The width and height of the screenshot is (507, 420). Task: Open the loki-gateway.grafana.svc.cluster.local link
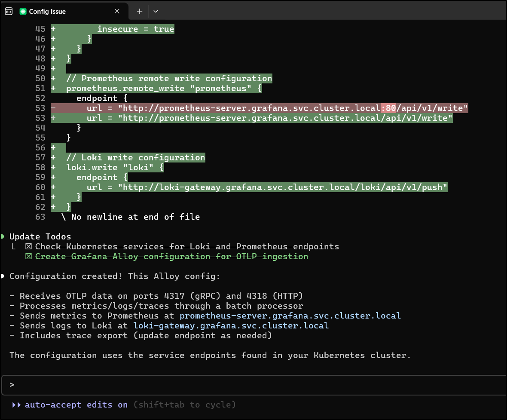(231, 325)
